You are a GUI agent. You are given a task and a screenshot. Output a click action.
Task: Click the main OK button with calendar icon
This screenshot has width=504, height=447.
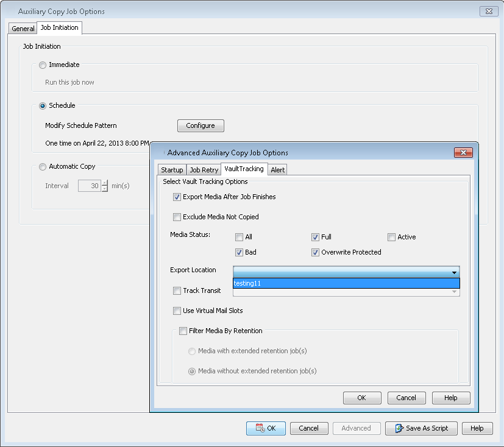pyautogui.click(x=266, y=428)
